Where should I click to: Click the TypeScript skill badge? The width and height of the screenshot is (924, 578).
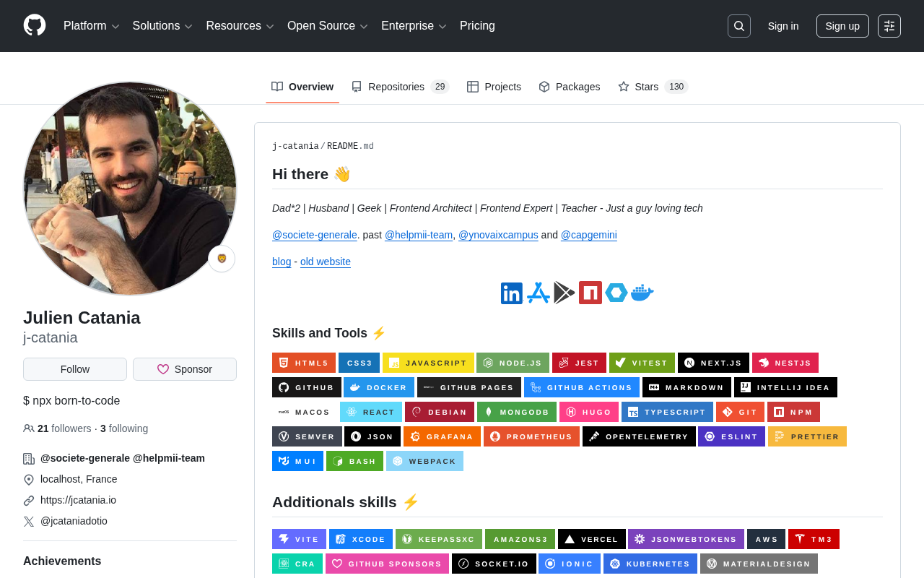tap(667, 412)
